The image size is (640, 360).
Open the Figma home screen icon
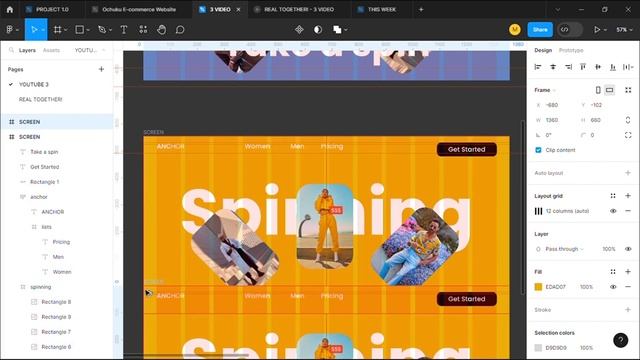click(x=10, y=9)
